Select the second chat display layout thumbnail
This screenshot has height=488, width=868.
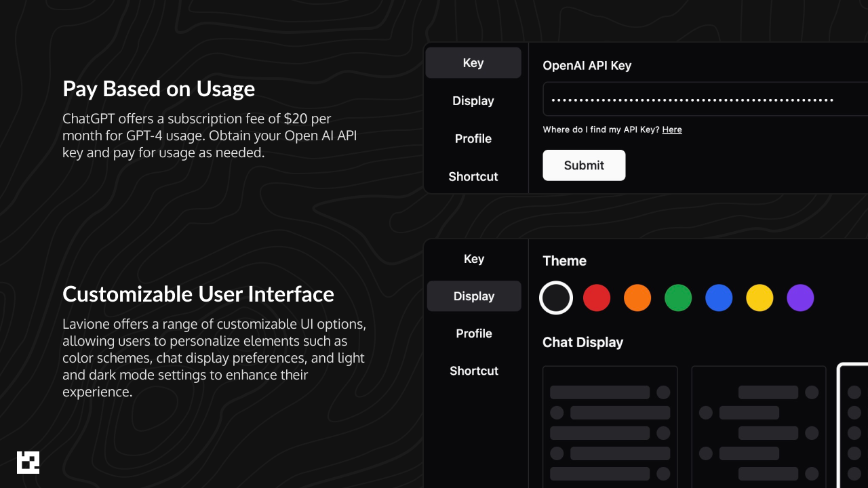pos(759,427)
